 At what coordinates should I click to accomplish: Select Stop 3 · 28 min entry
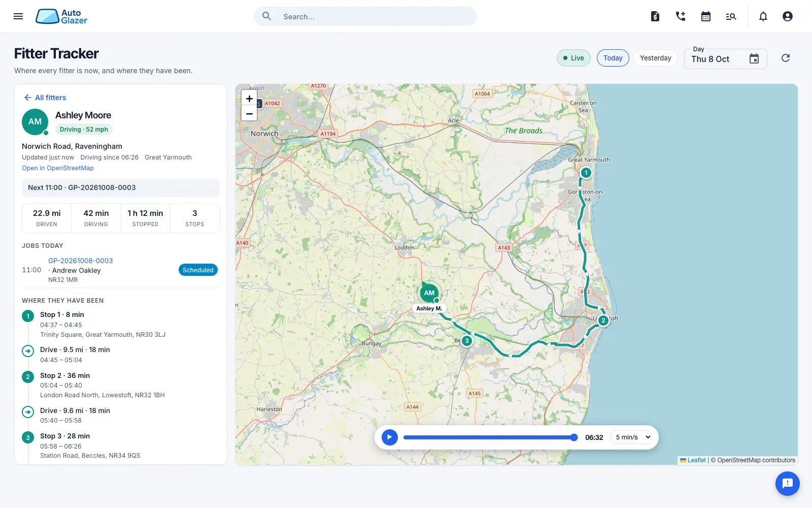click(121, 446)
